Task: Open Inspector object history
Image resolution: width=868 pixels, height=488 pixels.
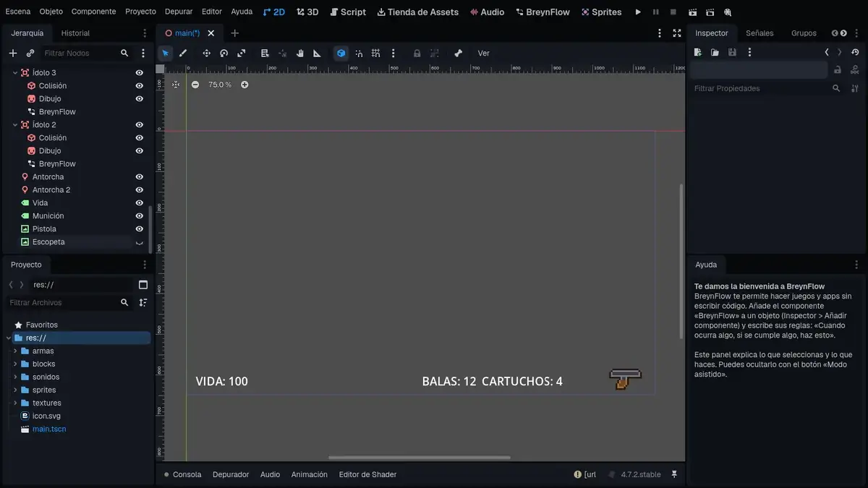Action: click(x=855, y=52)
